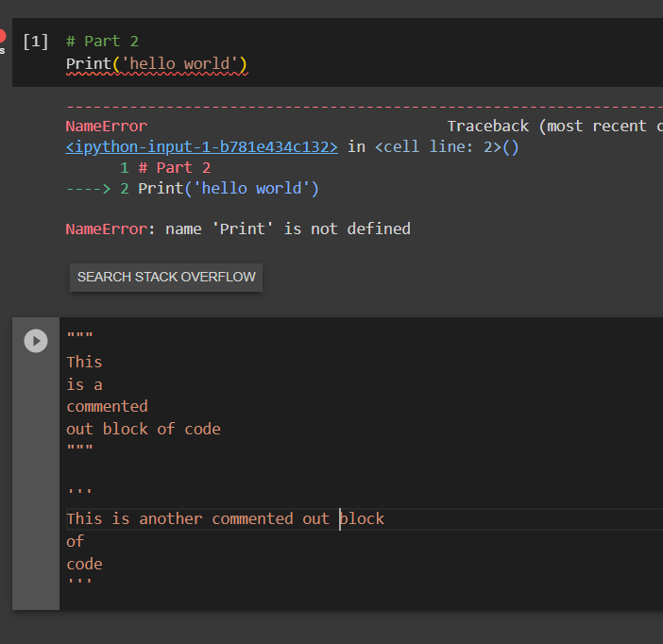Image resolution: width=663 pixels, height=644 pixels.
Task: Click the 'code' line near cell bottom
Action: tap(84, 564)
